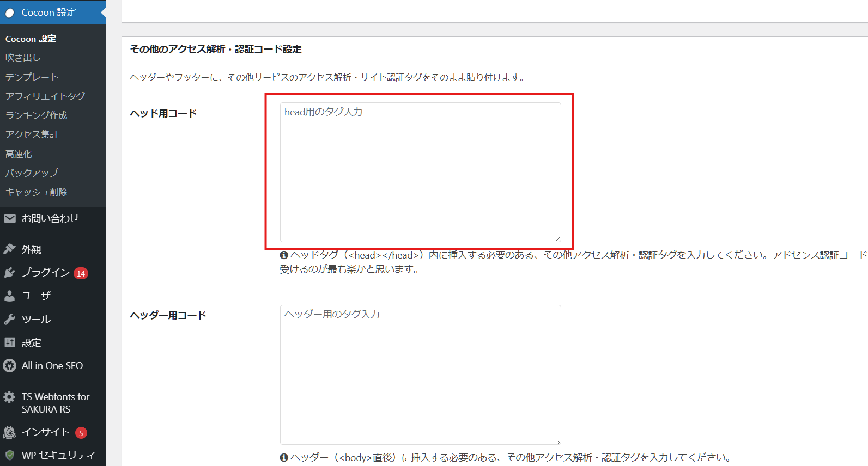Click the ユーザー person icon
868x466 pixels.
(x=10, y=296)
